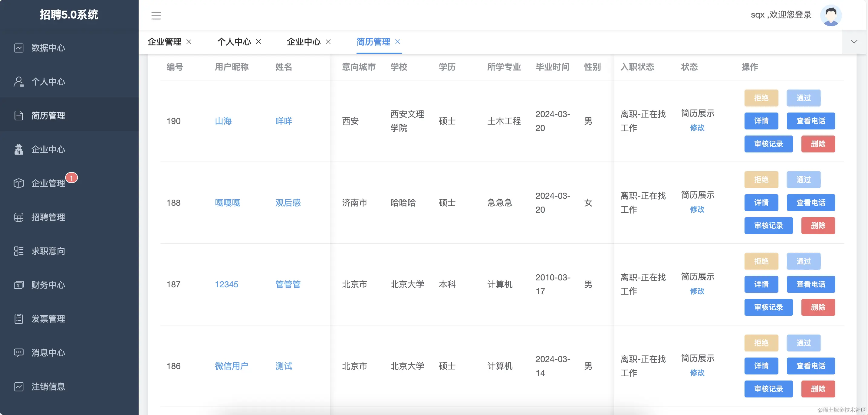
Task: Delete resume 188 using the 删除 button
Action: [818, 226]
